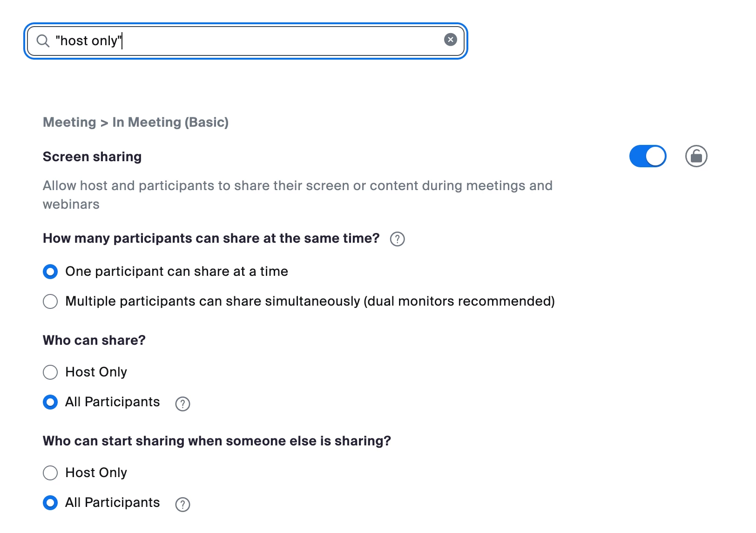756x533 pixels.
Task: Click the Who can share? heading
Action: (94, 341)
